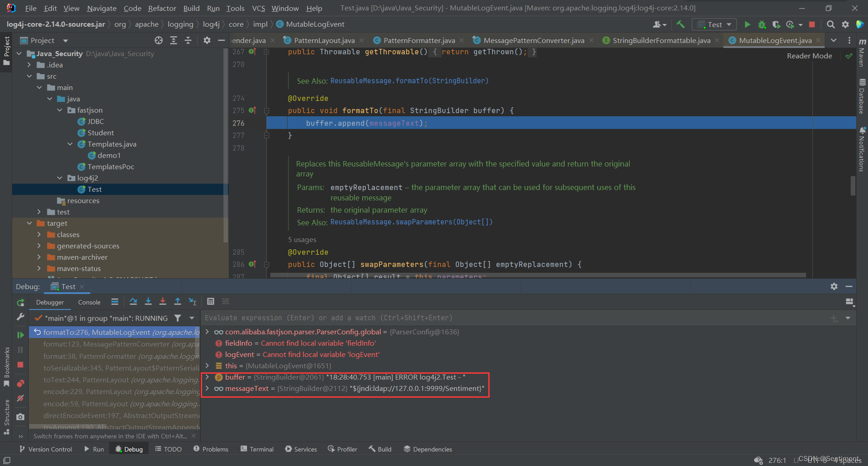Open the Test run configuration dropdown
Screen dimensions: 868x466
tap(714, 24)
